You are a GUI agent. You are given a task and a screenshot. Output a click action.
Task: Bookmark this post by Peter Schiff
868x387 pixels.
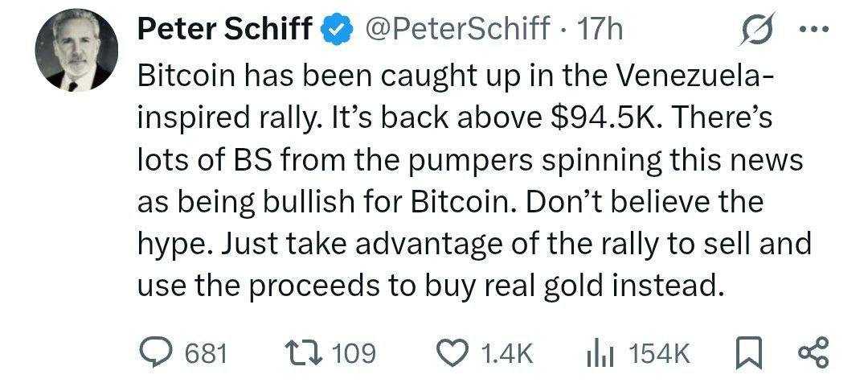point(748,352)
